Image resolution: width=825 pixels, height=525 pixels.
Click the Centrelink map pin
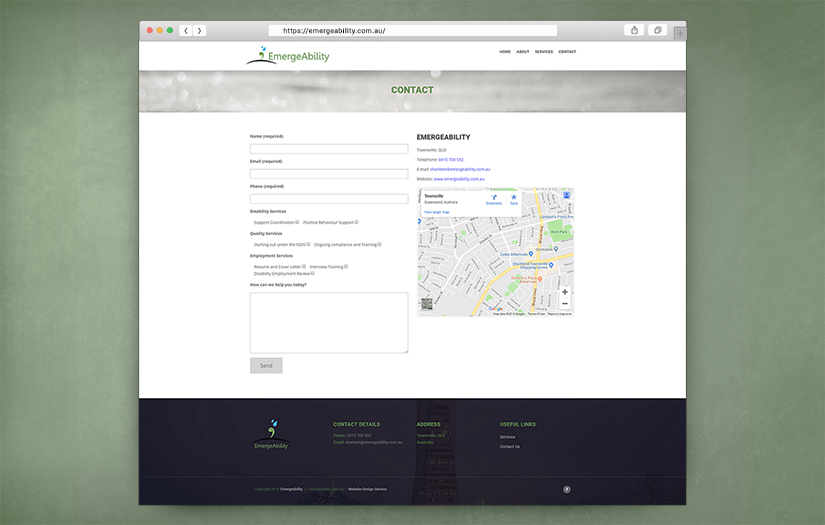click(x=556, y=249)
